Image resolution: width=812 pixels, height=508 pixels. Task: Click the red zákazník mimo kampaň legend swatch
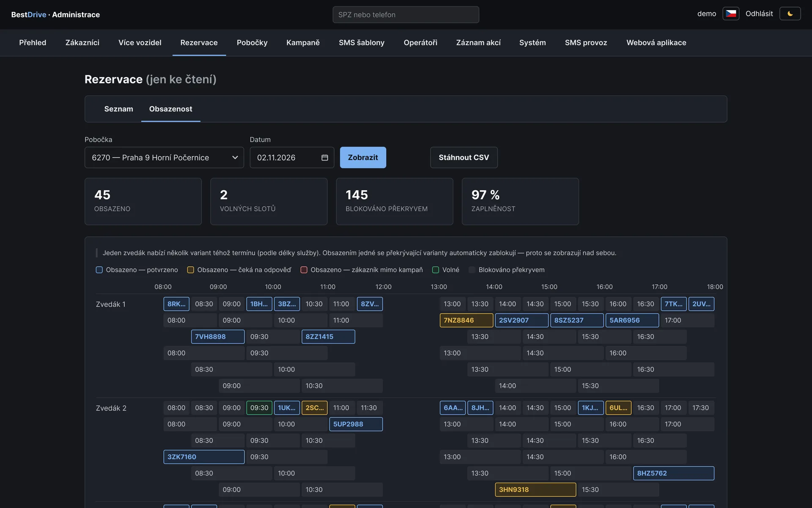point(304,270)
